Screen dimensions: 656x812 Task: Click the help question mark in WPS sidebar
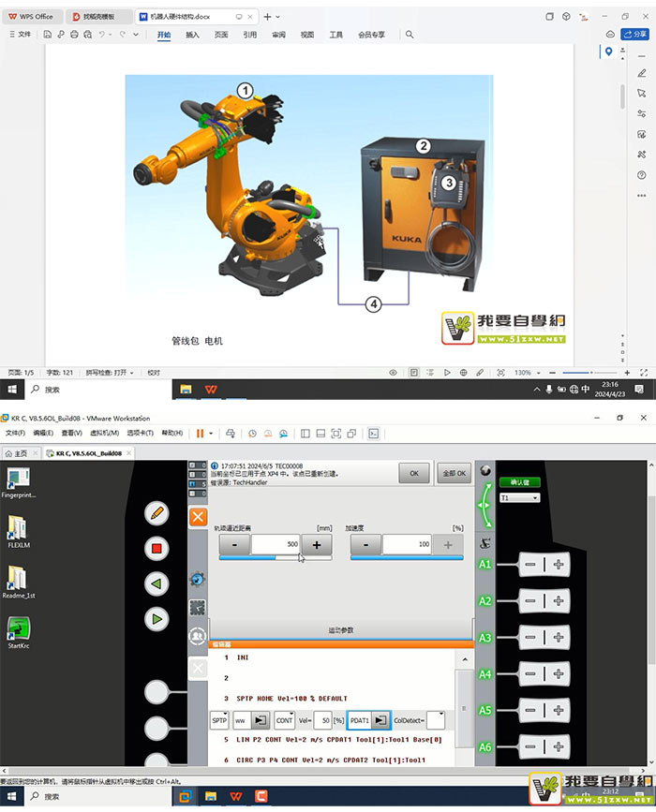(x=642, y=175)
